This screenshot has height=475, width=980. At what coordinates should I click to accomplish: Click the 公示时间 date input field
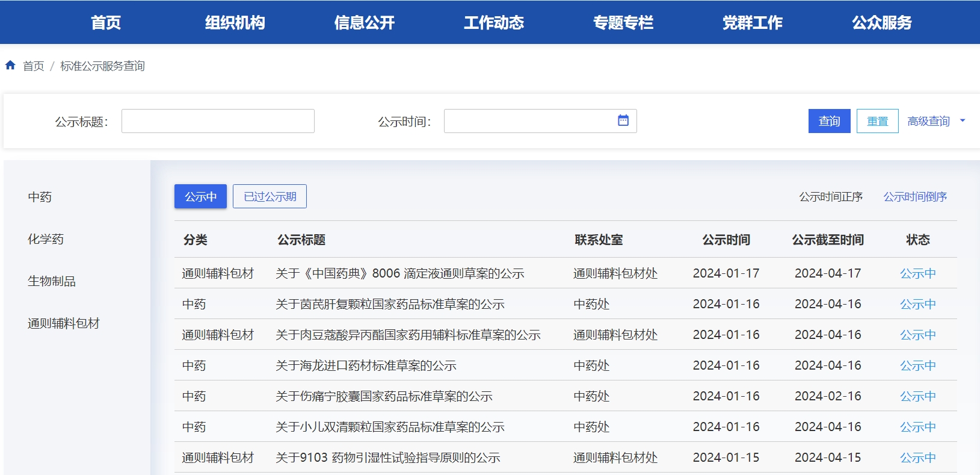529,121
